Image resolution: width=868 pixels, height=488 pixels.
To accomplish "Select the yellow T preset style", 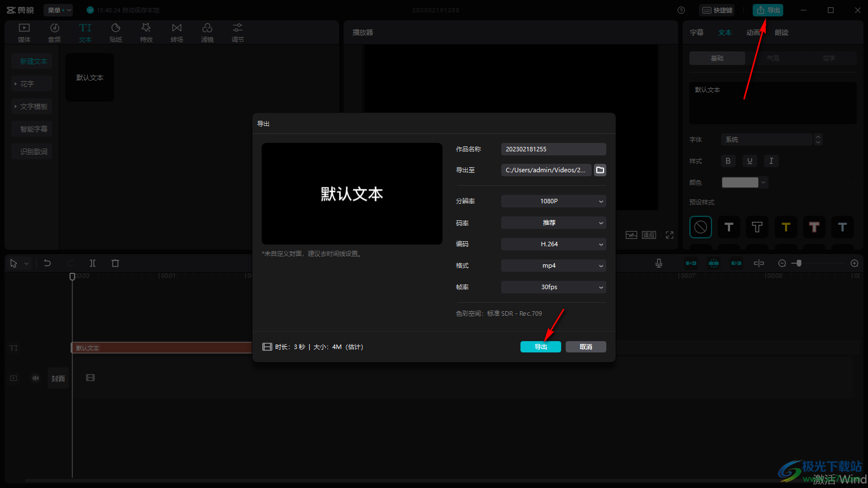I will pos(785,227).
